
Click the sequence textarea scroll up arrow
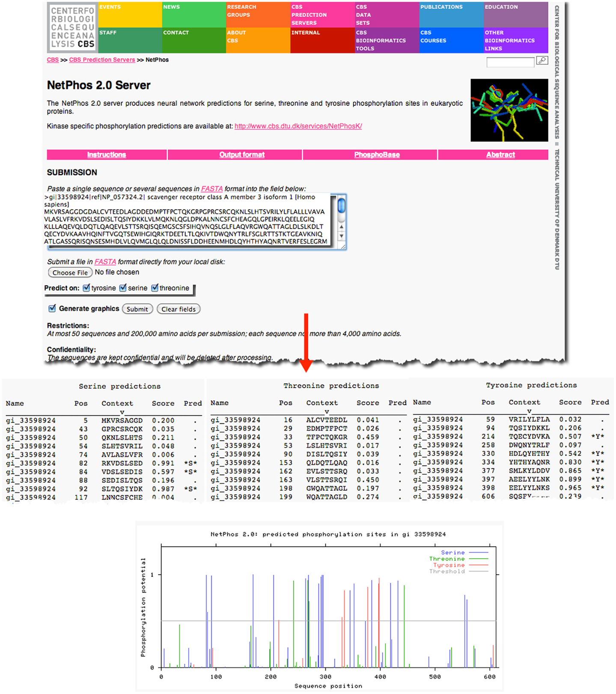click(x=341, y=227)
